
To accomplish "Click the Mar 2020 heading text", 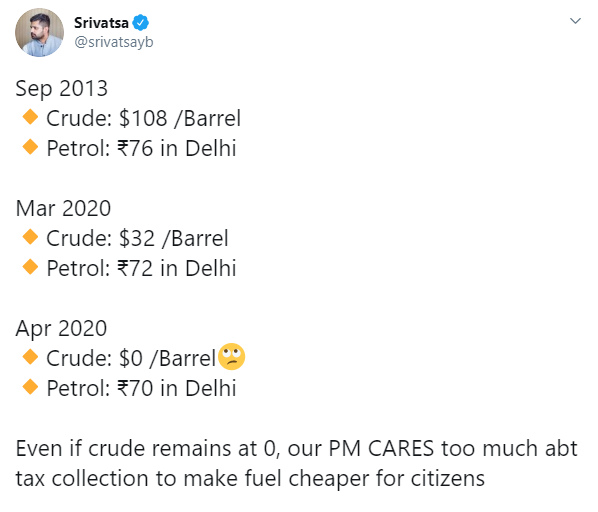I will click(63, 209).
